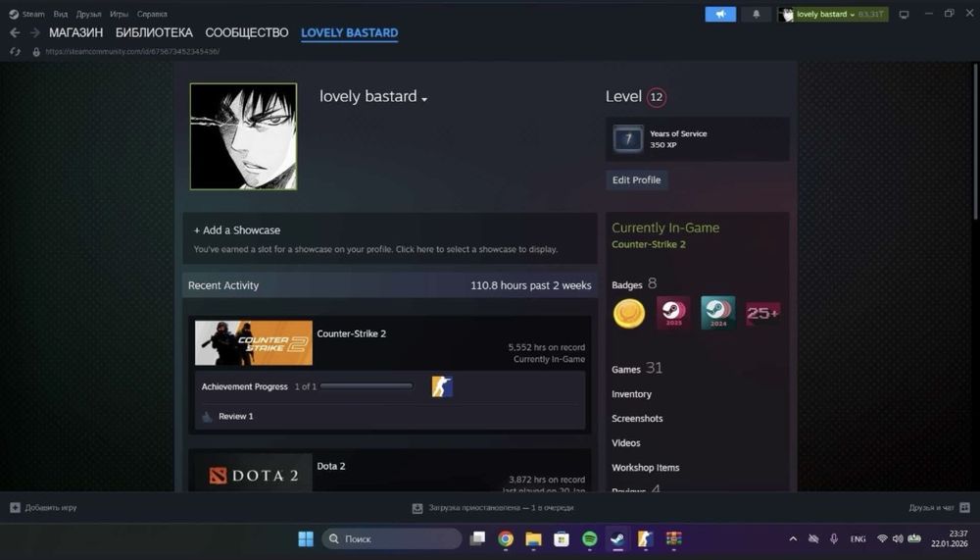This screenshot has width=980, height=560.
Task: Click the Achievement Progress bar
Action: pos(367,386)
